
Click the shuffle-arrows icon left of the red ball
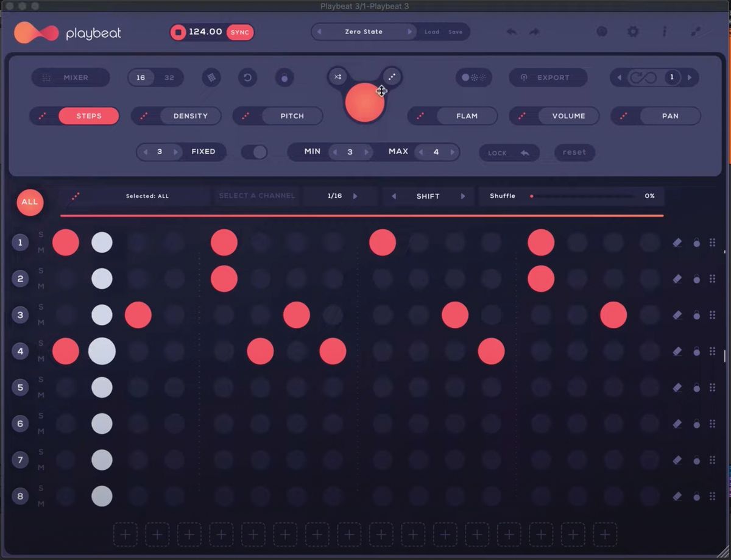337,77
